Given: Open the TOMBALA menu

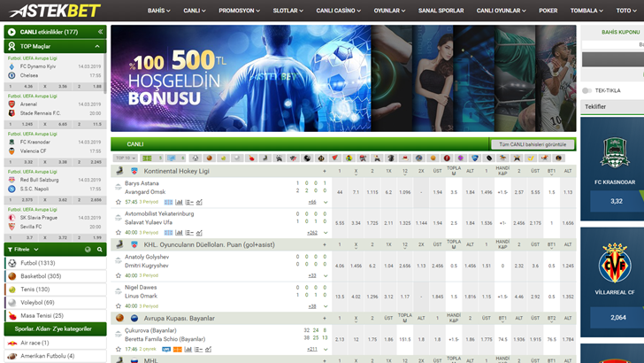Looking at the screenshot, I should click(x=586, y=11).
